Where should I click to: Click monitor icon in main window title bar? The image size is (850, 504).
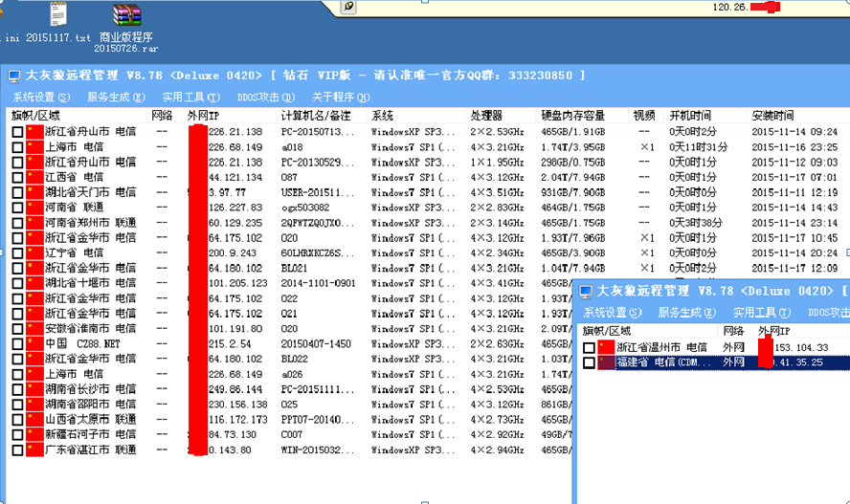pyautogui.click(x=14, y=76)
